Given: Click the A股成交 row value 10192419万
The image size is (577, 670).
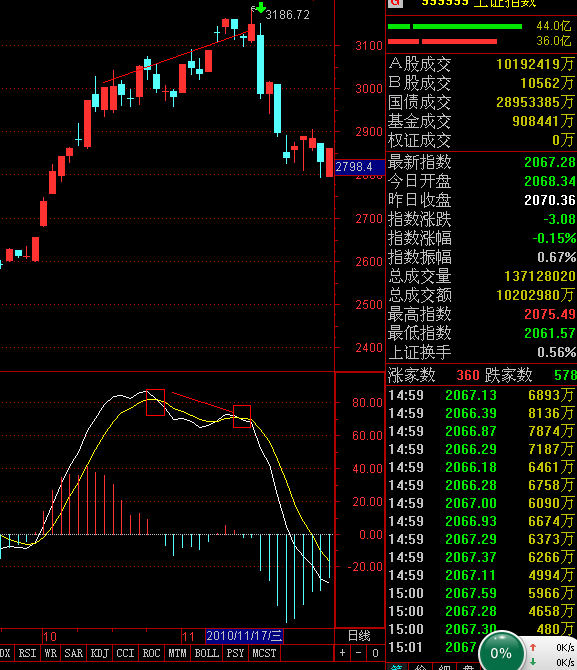Looking at the screenshot, I should coord(536,64).
